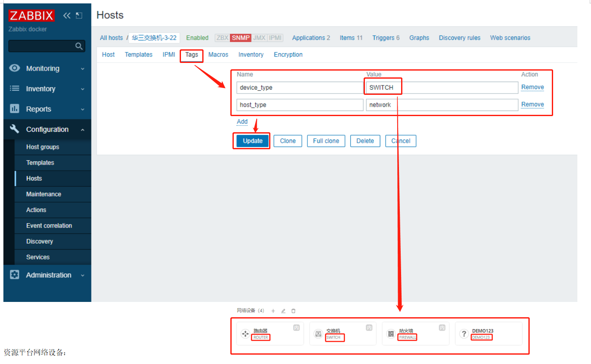Click the Inventory list icon
The image size is (591, 364).
14,88
